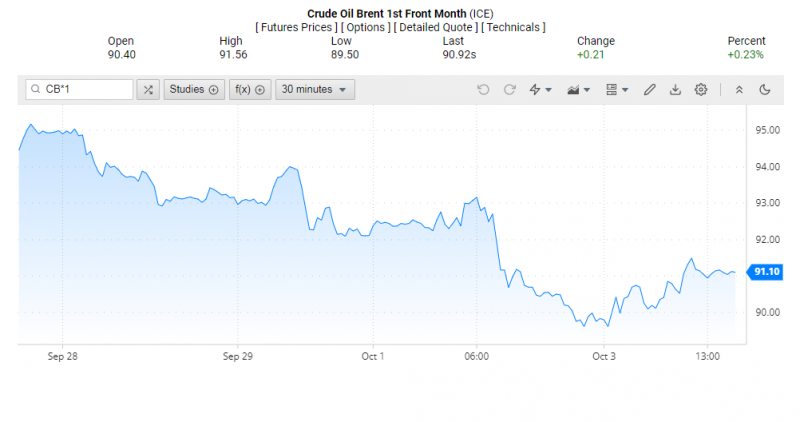The width and height of the screenshot is (800, 422).
Task: Click the undo arrow icon
Action: pos(484,90)
